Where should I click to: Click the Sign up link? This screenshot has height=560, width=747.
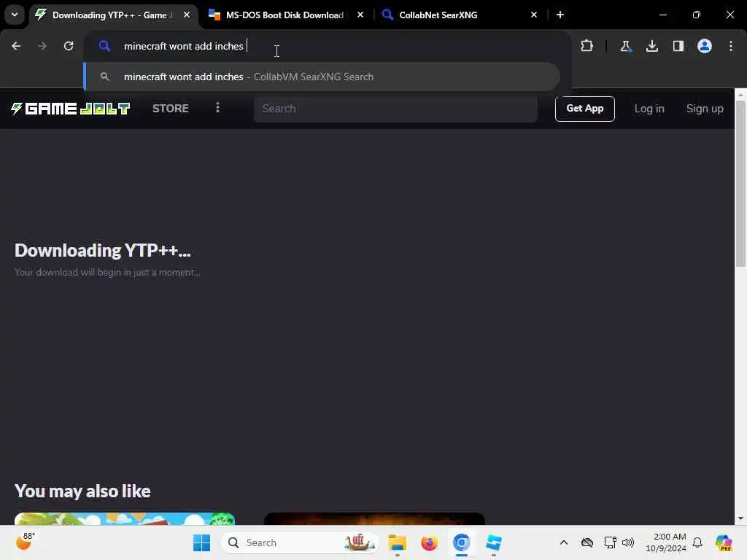(705, 109)
